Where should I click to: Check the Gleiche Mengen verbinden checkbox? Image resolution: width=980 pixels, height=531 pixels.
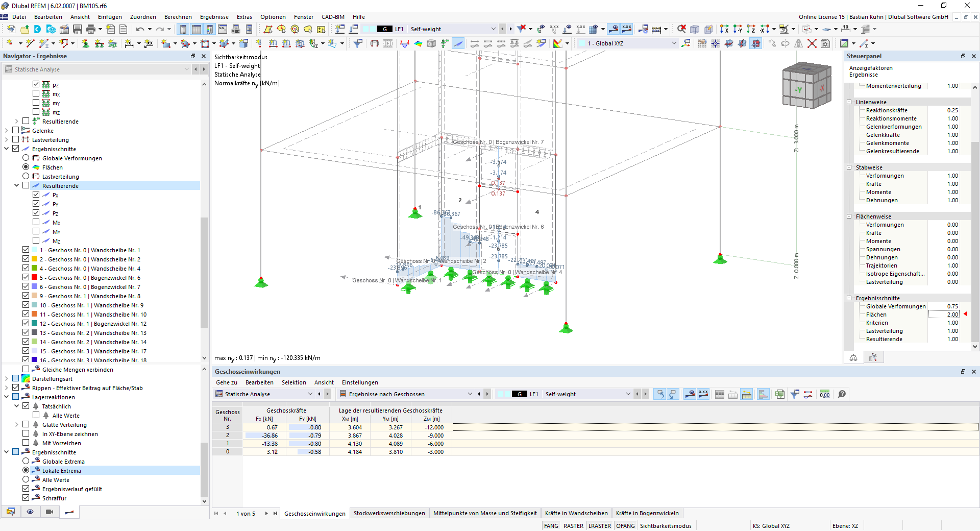(x=26, y=369)
